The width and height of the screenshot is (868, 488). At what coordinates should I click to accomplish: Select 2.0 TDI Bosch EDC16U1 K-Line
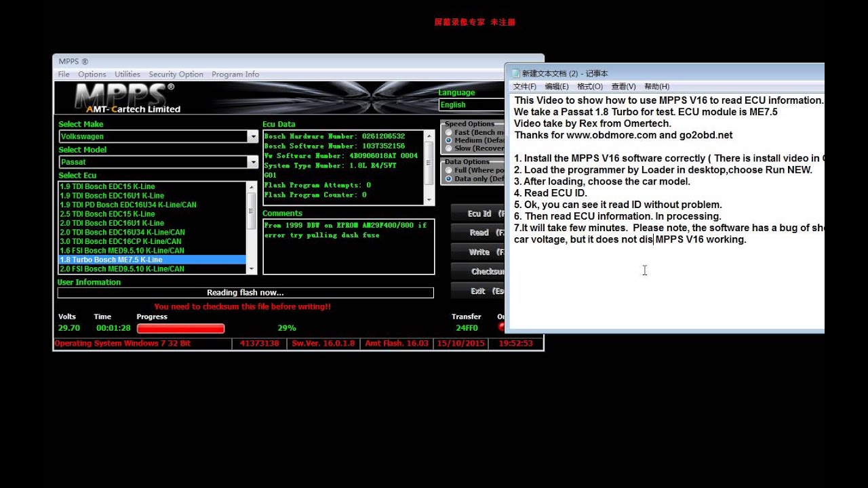[112, 223]
